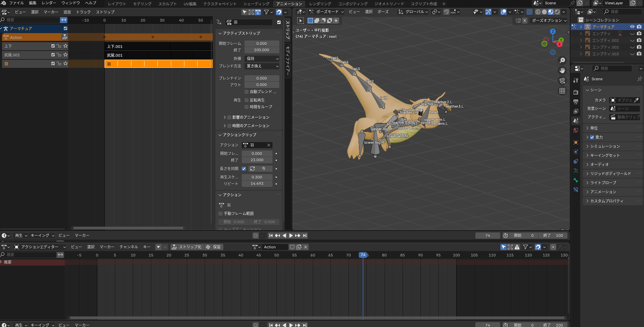Expand the リジッドボディワールド panel
The height and width of the screenshot is (327, 644).
click(610, 174)
